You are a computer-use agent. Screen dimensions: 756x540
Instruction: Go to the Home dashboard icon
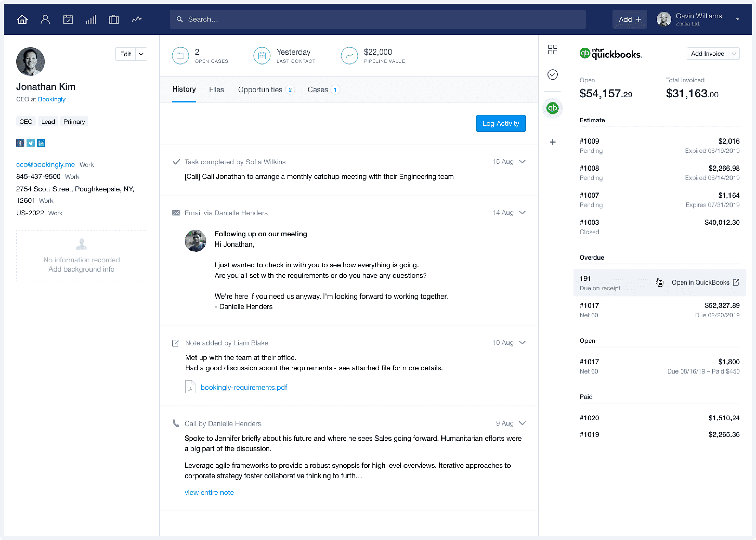coord(22,19)
